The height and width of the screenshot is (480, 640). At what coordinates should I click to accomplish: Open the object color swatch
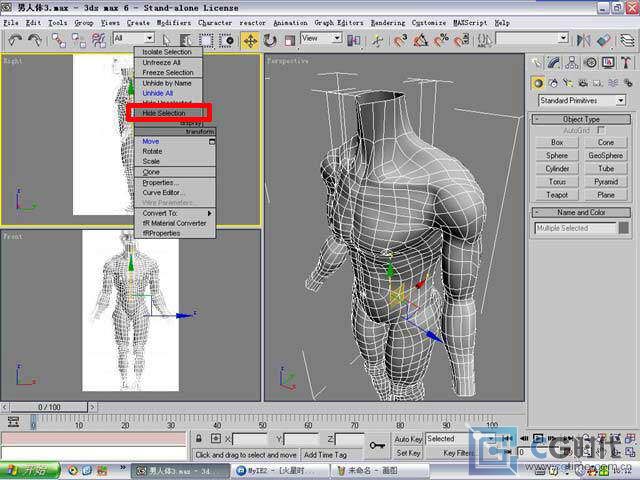624,228
